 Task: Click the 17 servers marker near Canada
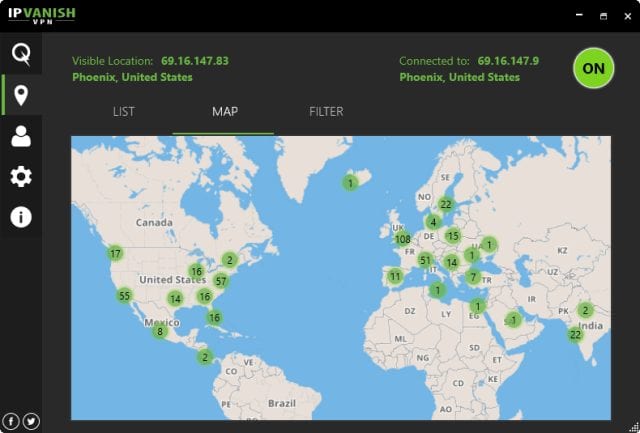(116, 253)
